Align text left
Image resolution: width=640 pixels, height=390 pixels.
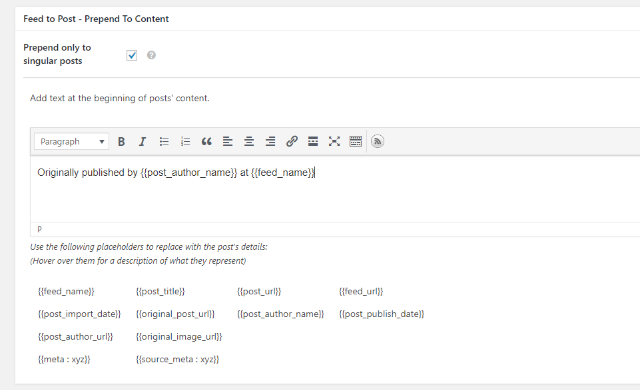(228, 142)
